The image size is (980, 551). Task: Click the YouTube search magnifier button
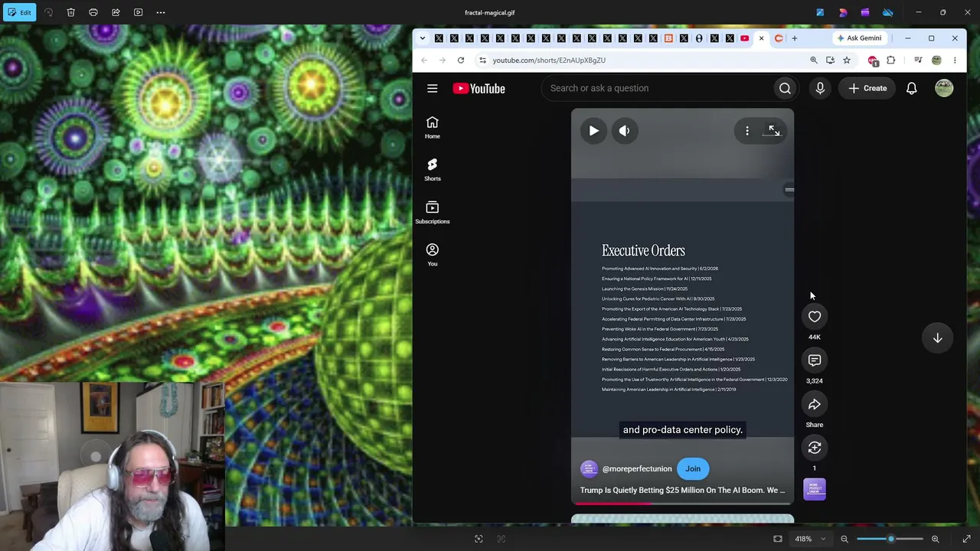tap(785, 88)
